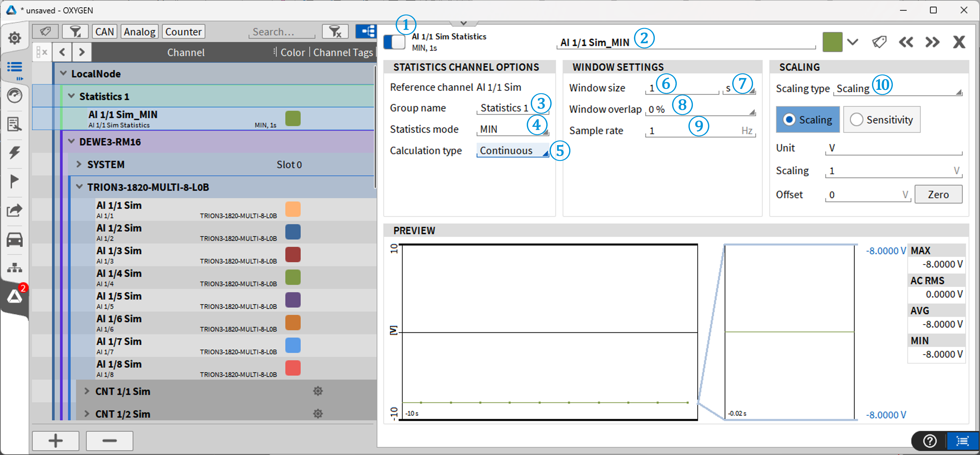Click the measurement gauge sidebar icon
Viewport: 980px width, 455px height.
pos(14,96)
